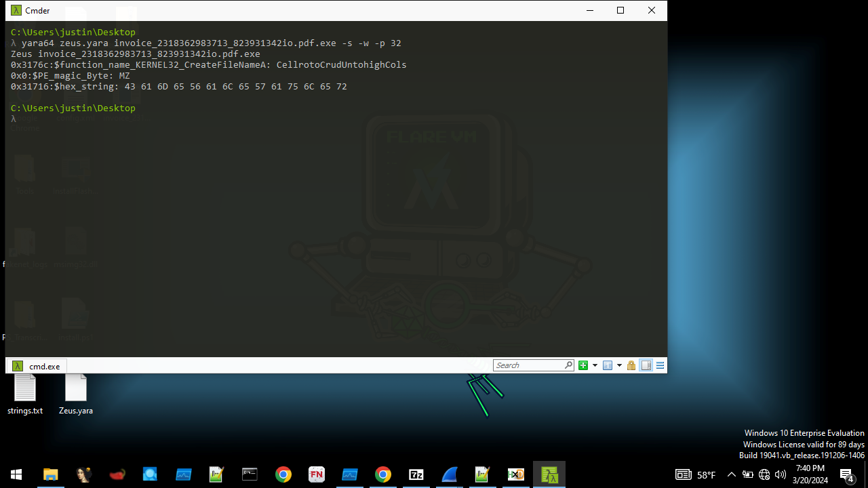Open File Explorer from the taskbar
Viewport: 868px width, 488px height.
click(50, 474)
